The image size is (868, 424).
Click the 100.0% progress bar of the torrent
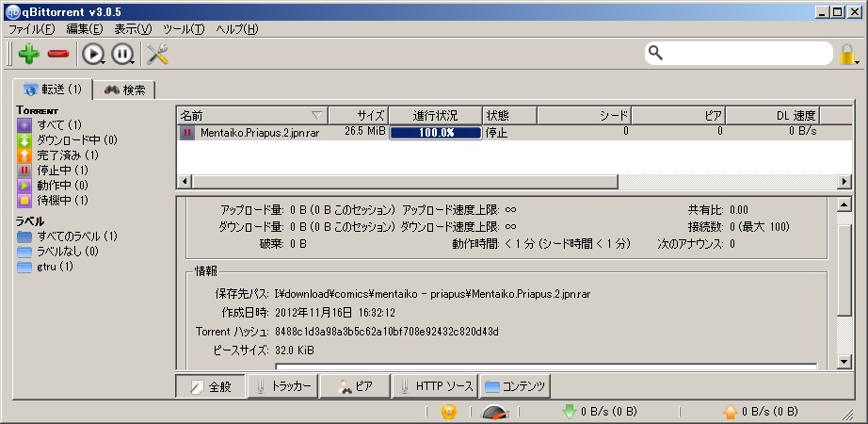[x=435, y=133]
